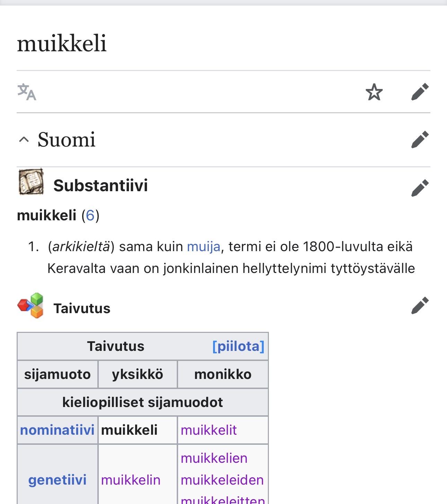Edit the page with top pencil icon

click(x=420, y=92)
